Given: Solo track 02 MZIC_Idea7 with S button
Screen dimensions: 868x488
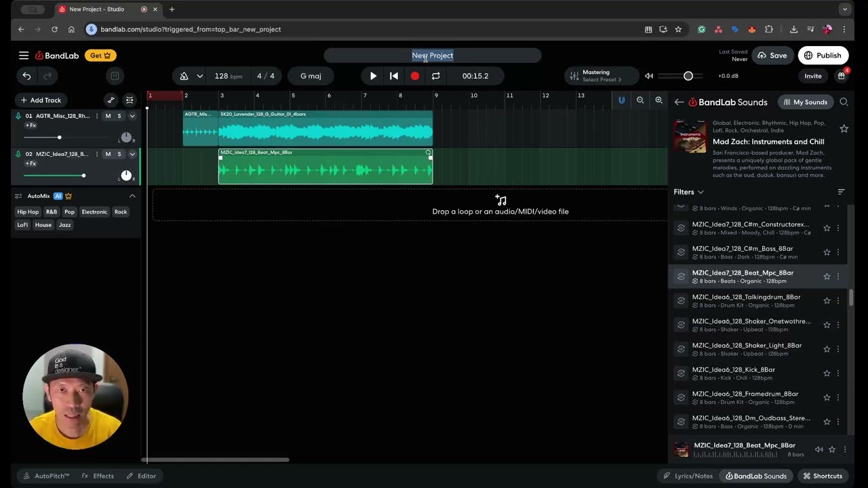Looking at the screenshot, I should click(119, 154).
